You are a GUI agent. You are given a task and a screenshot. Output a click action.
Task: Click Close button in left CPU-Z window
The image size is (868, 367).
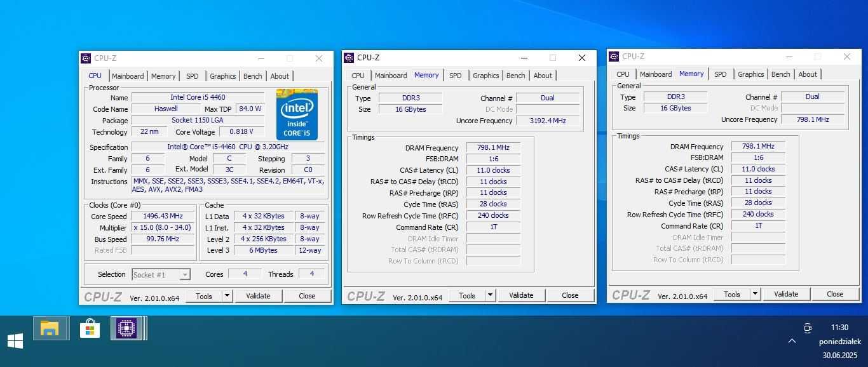point(307,296)
